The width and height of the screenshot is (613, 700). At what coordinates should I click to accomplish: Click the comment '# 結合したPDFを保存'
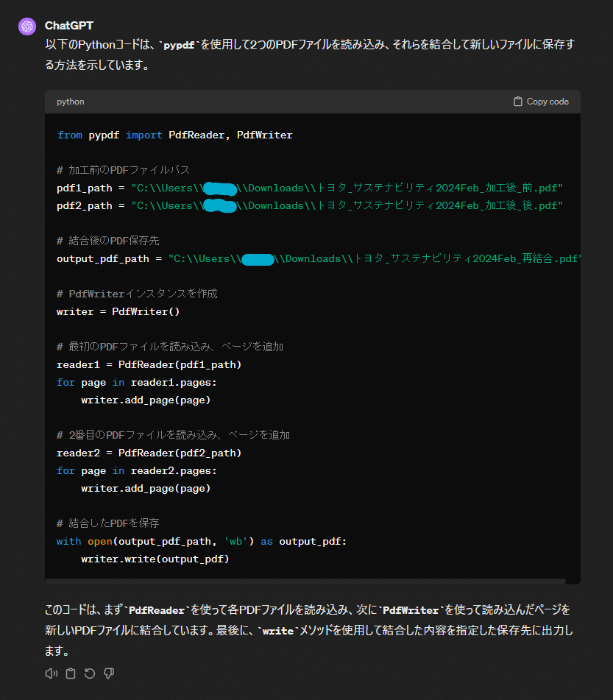click(108, 523)
